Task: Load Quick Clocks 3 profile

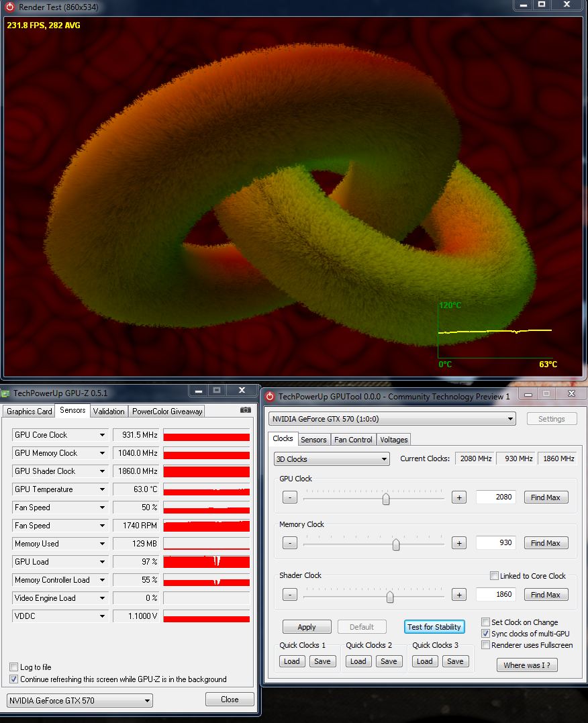Action: tap(425, 661)
